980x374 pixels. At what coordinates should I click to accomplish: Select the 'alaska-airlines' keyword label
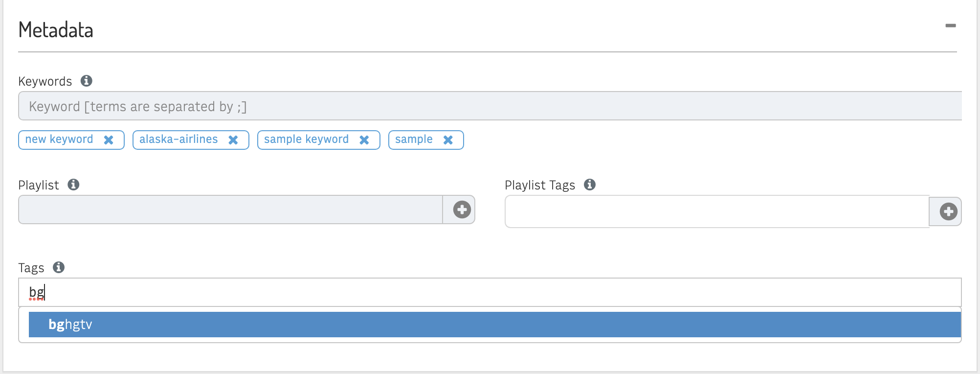178,140
